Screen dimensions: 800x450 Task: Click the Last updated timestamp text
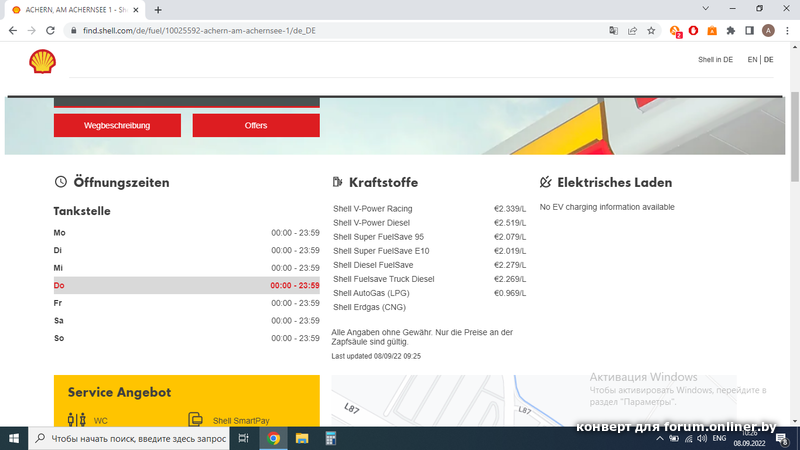(x=376, y=356)
